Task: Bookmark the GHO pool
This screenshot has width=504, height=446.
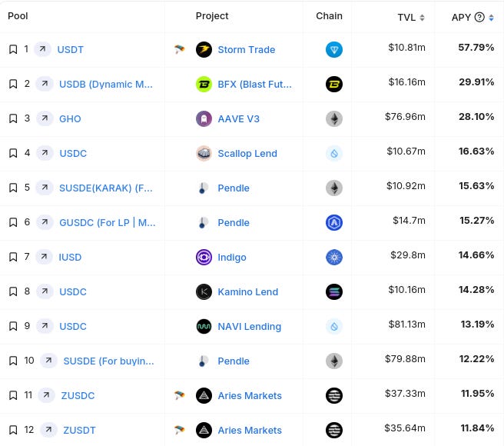Action: click(x=13, y=118)
